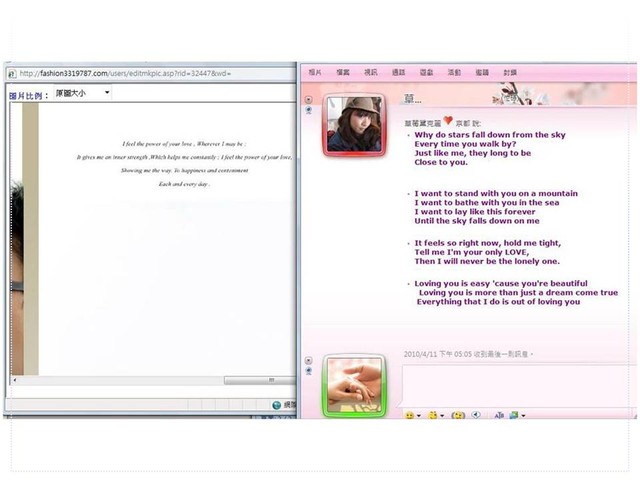Click the line "Everything that I do is out of loving you"
Screen dimensions: 640x480
click(498, 302)
